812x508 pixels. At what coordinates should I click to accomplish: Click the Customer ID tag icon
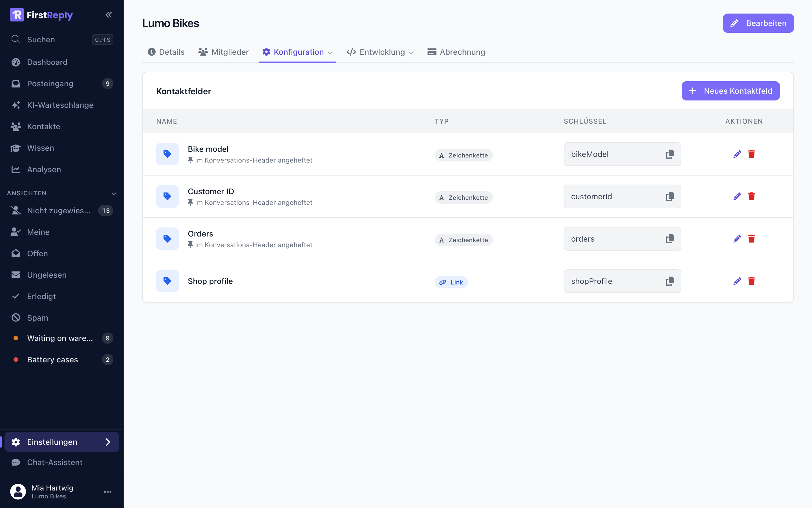click(x=167, y=196)
